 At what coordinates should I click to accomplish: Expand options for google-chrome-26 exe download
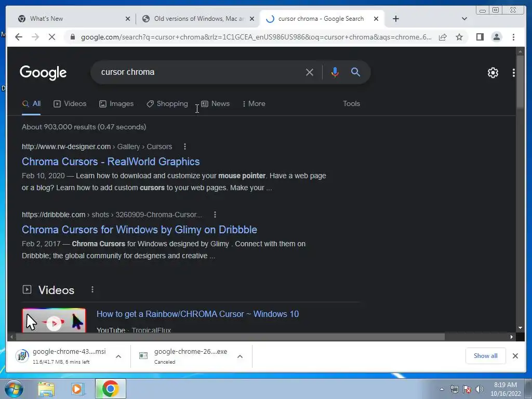coord(240,356)
